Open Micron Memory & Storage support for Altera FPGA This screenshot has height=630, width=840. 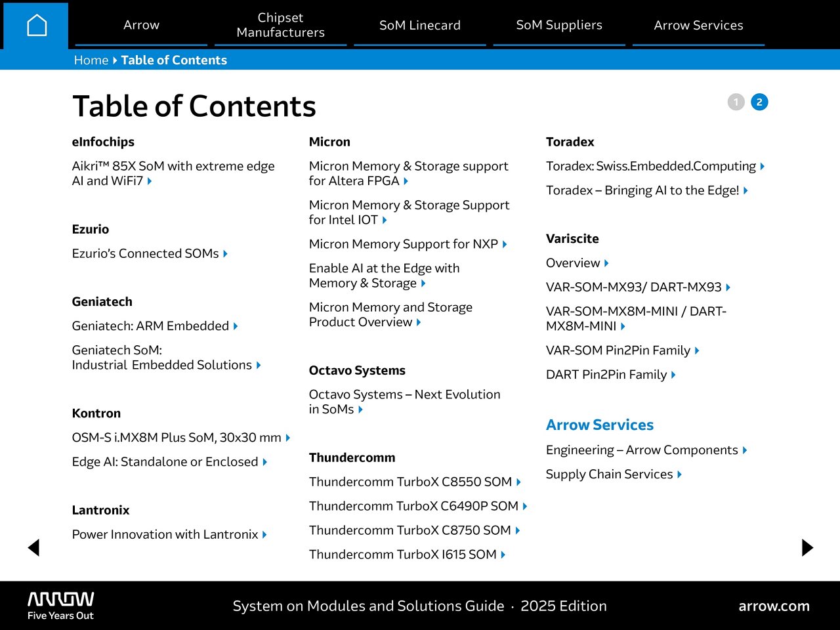point(409,173)
